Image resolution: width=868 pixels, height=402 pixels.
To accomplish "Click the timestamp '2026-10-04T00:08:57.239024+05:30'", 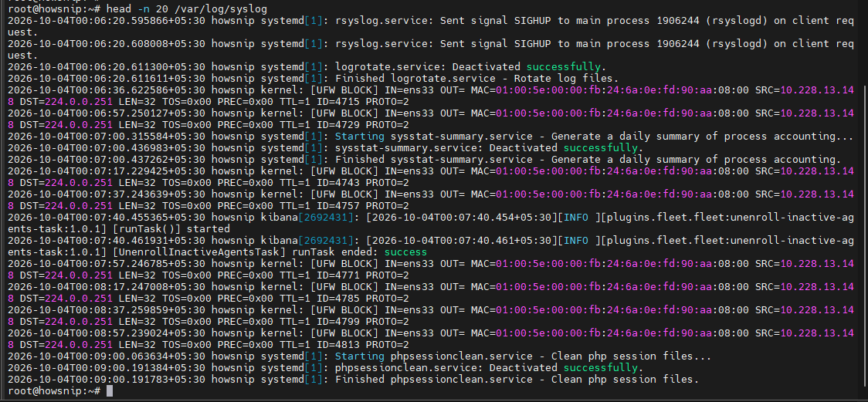I will click(107, 333).
